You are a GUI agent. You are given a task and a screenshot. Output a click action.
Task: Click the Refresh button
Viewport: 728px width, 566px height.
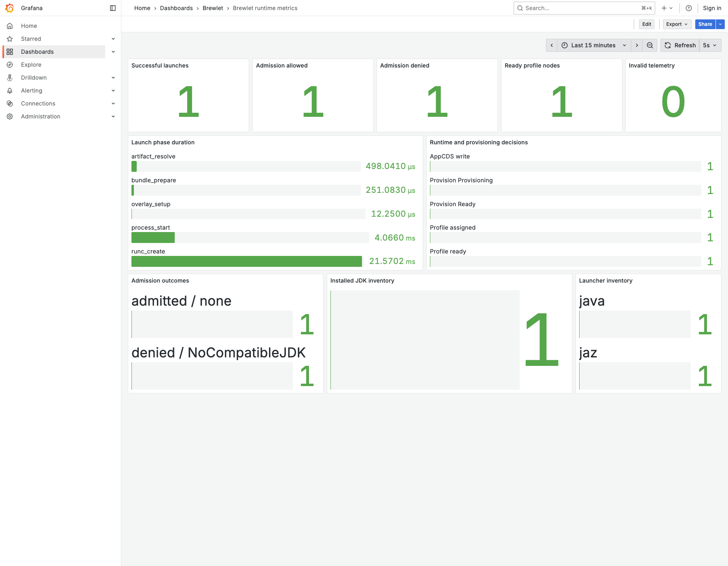(x=680, y=45)
